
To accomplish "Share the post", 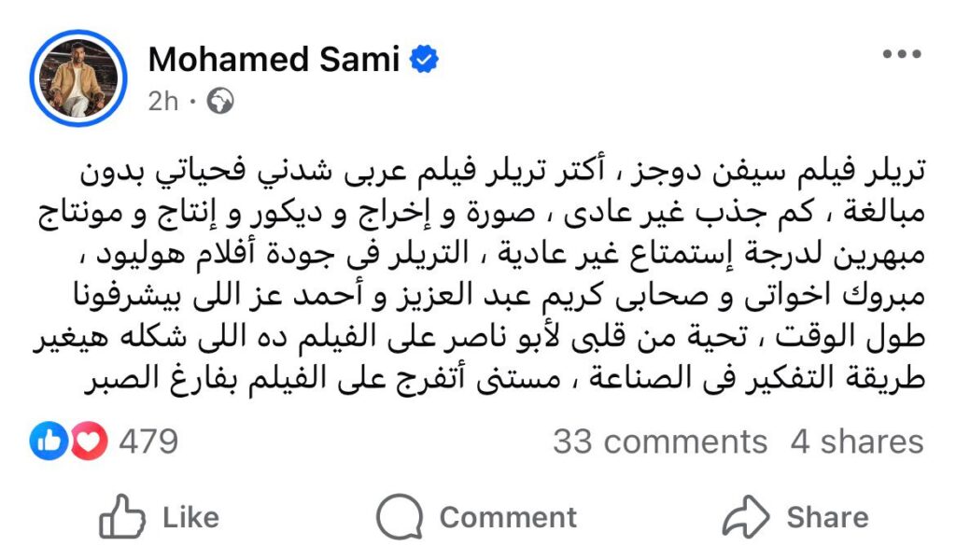I will 803,514.
